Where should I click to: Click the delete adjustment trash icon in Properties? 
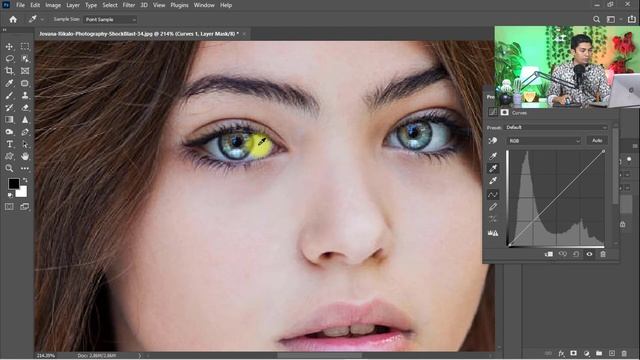[x=603, y=254]
